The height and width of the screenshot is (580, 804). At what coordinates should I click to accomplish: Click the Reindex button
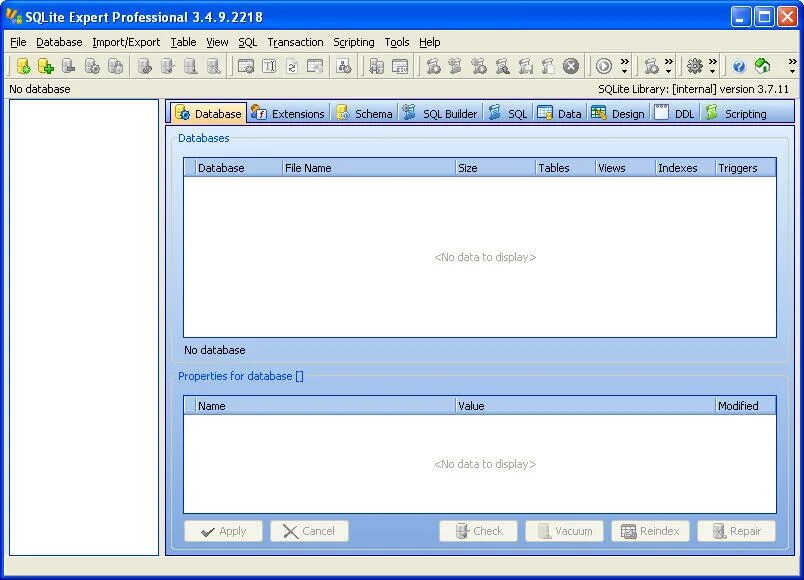(x=650, y=531)
